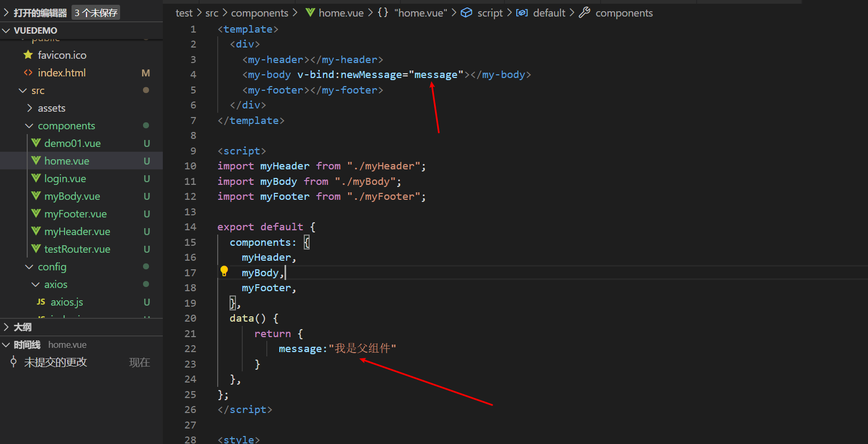Click line number 14 in the gutter

tap(191, 227)
